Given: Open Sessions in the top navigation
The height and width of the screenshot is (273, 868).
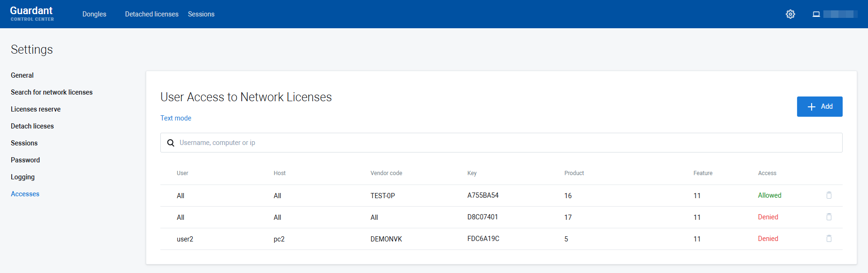Looking at the screenshot, I should [x=201, y=14].
